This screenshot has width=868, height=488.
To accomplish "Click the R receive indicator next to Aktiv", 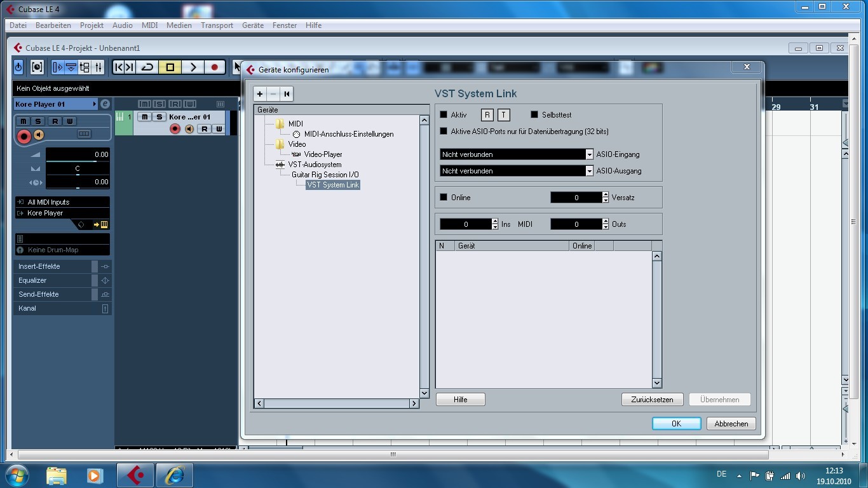I will 487,115.
